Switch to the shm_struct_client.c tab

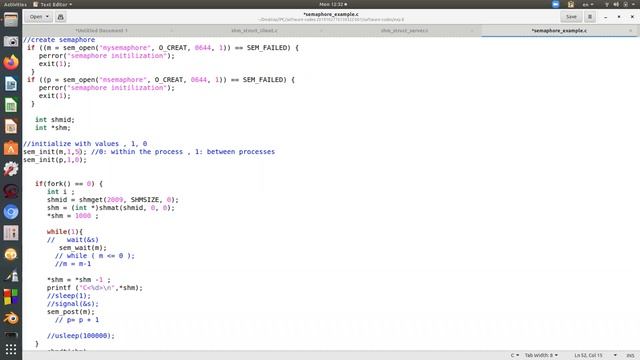pos(254,31)
